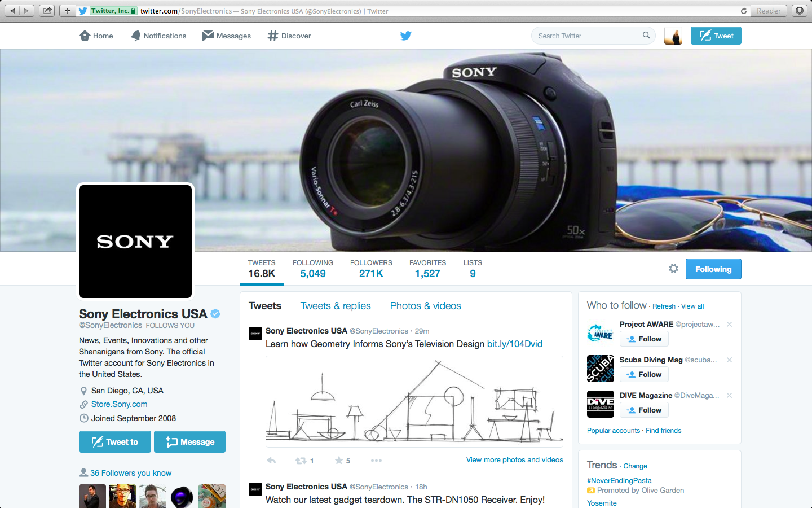Open the Yosemite trend

coord(602,503)
